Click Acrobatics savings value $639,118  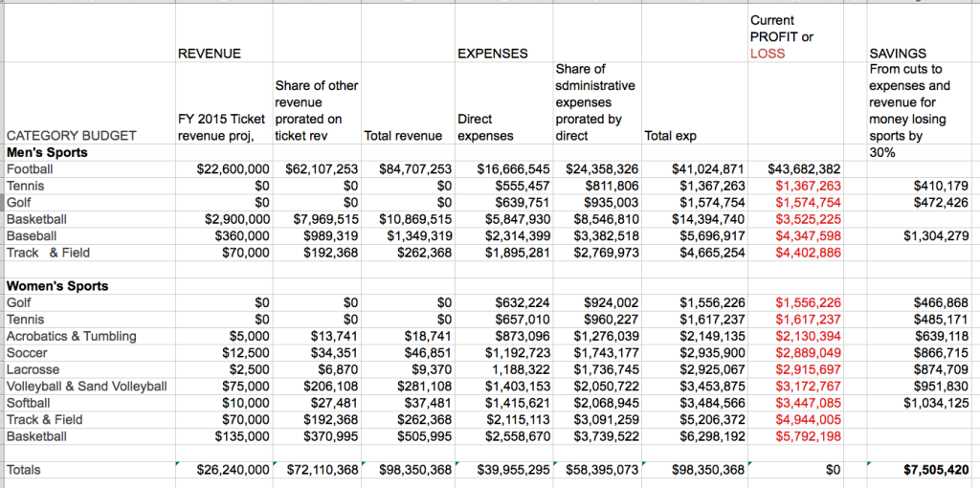[x=942, y=336]
